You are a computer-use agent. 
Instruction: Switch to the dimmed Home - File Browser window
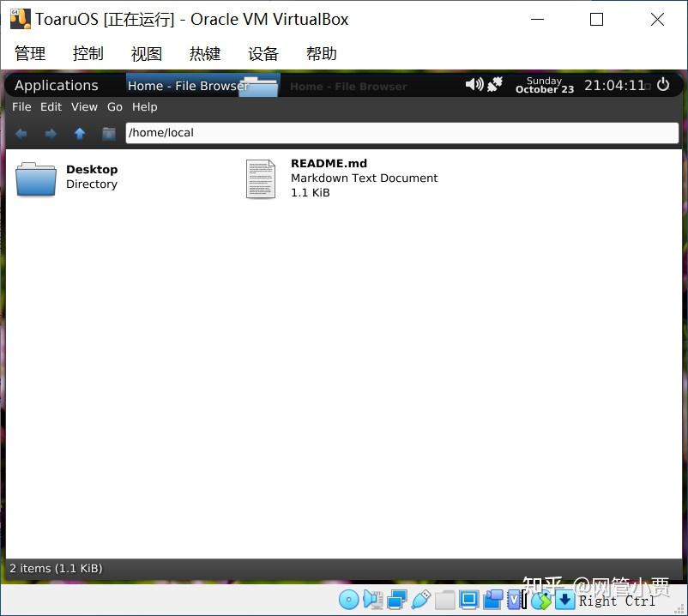pyautogui.click(x=348, y=87)
